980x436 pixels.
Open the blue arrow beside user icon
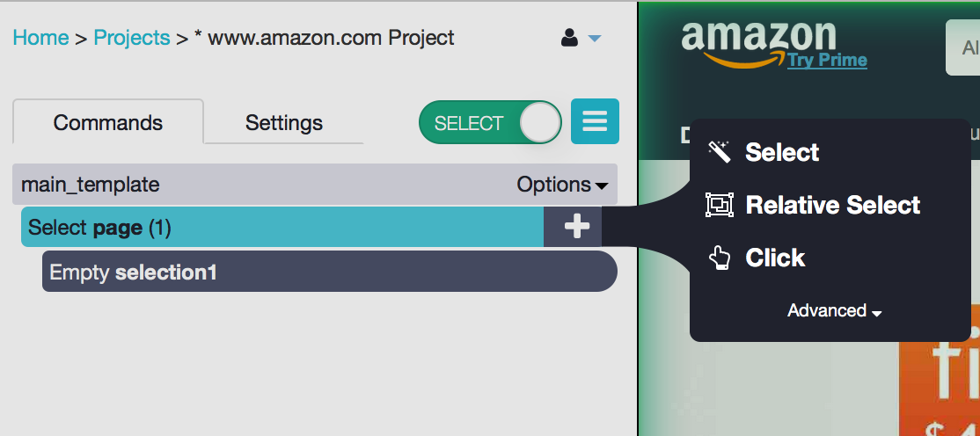coord(595,40)
